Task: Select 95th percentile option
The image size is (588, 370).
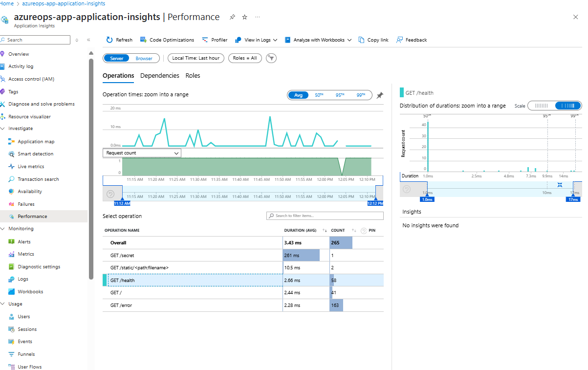Action: (340, 95)
